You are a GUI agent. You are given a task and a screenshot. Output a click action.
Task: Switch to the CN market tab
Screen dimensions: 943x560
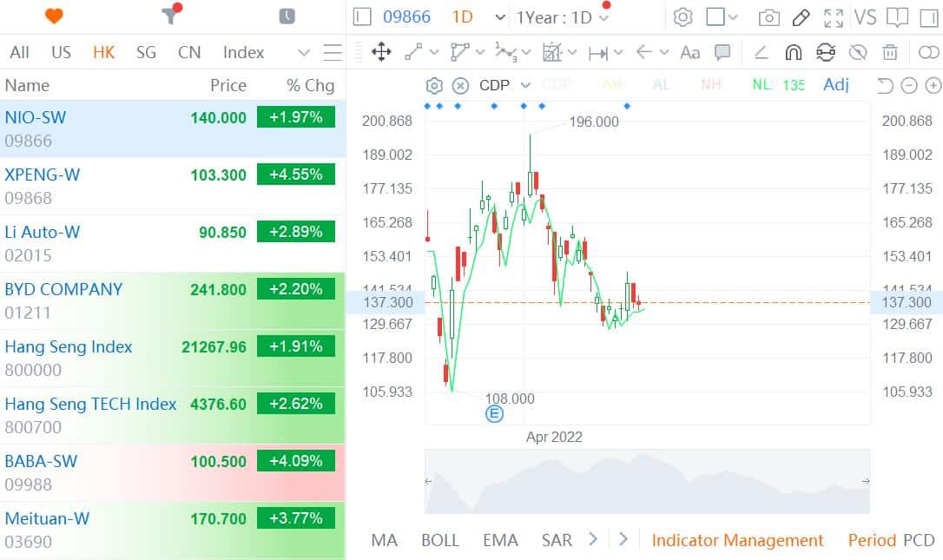(x=189, y=52)
